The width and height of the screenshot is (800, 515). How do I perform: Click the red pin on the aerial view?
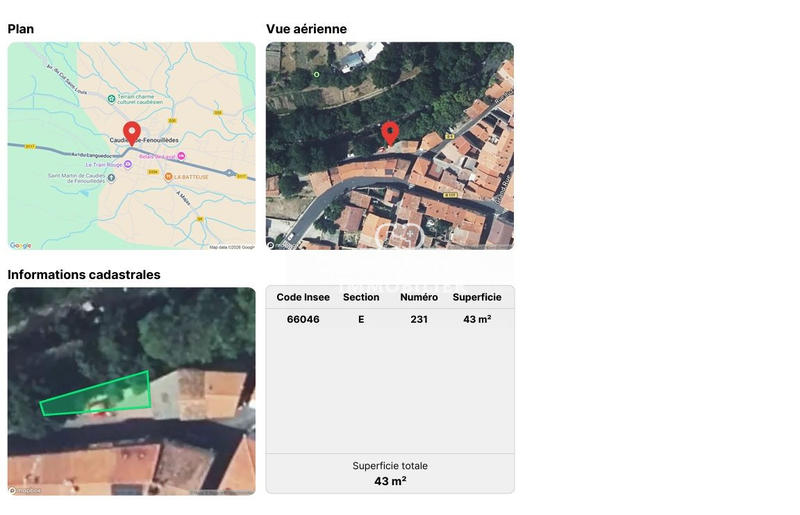coord(390,132)
